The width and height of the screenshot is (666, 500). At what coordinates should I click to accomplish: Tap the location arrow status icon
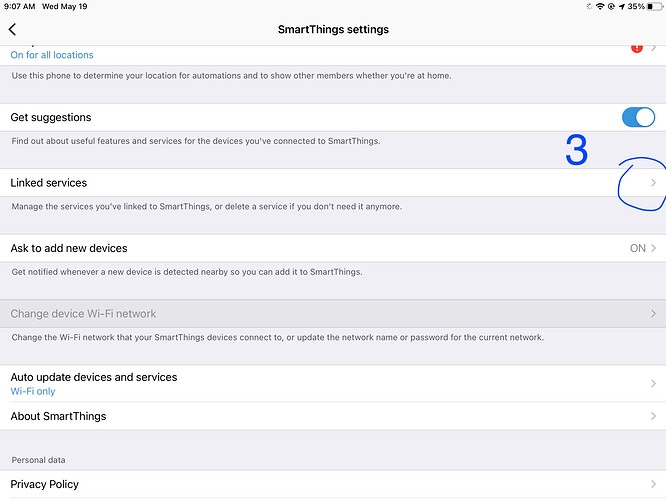click(x=621, y=6)
